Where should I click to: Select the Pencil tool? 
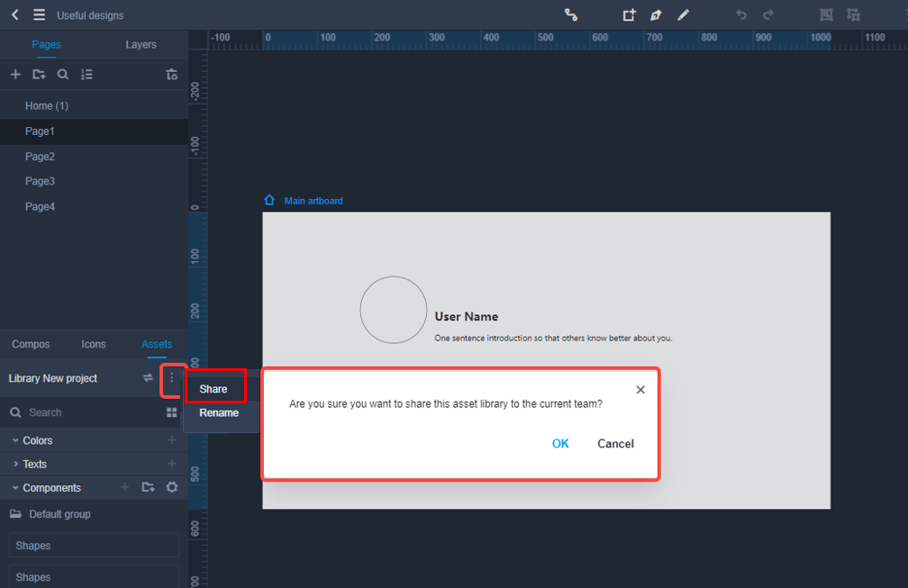click(x=684, y=15)
